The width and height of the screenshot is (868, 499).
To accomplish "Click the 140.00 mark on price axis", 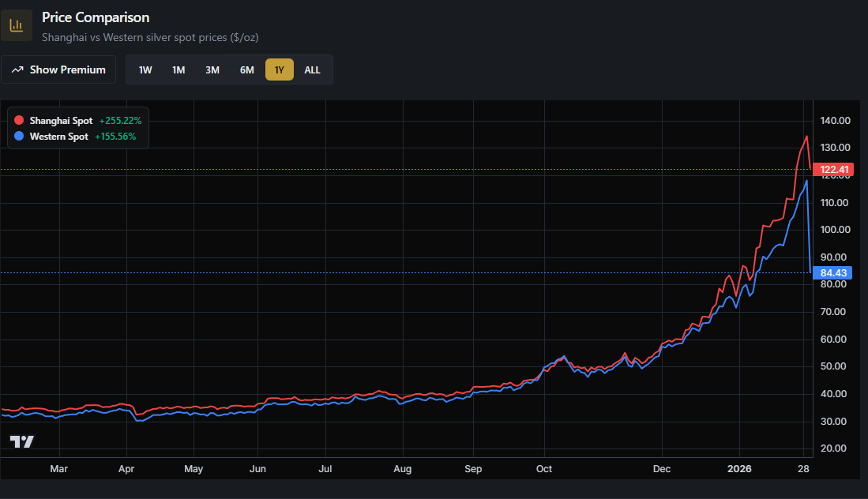I will click(836, 121).
